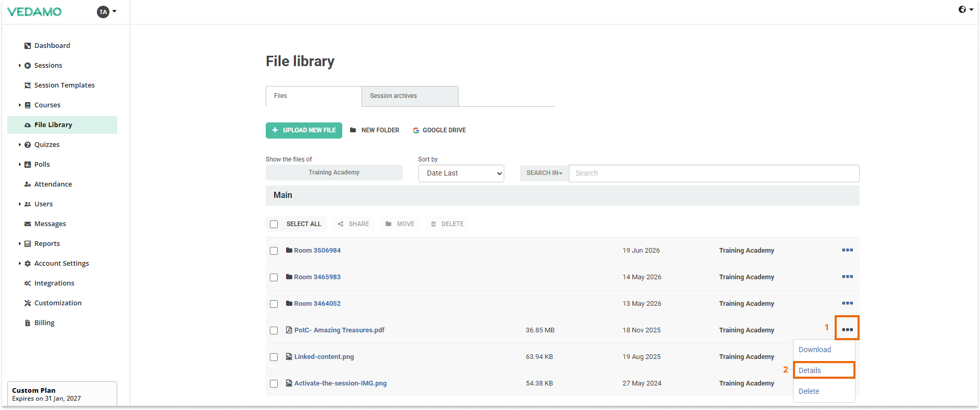Choose Details from the context menu
The width and height of the screenshot is (980, 410).
824,370
